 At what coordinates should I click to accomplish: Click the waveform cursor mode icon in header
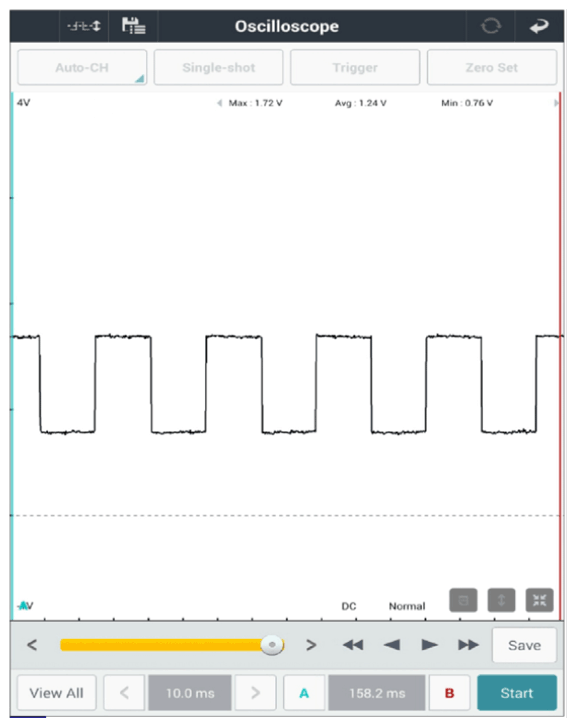click(84, 26)
